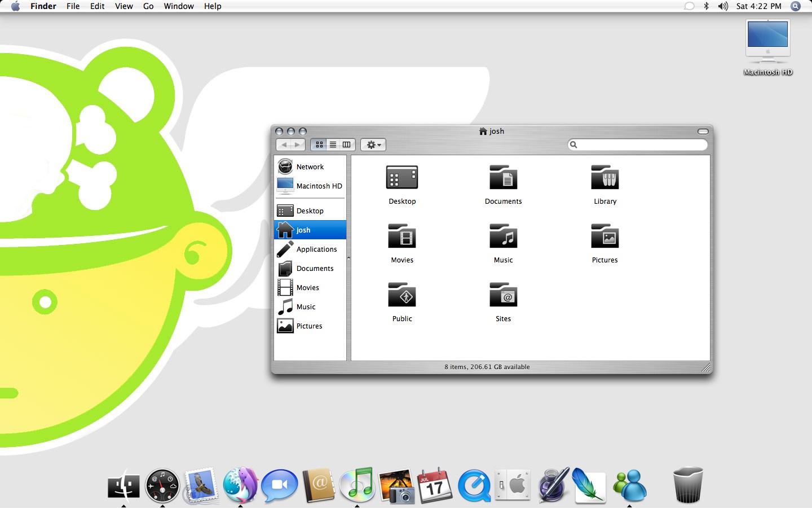
Task: Open the Library folder icon
Action: point(604,178)
